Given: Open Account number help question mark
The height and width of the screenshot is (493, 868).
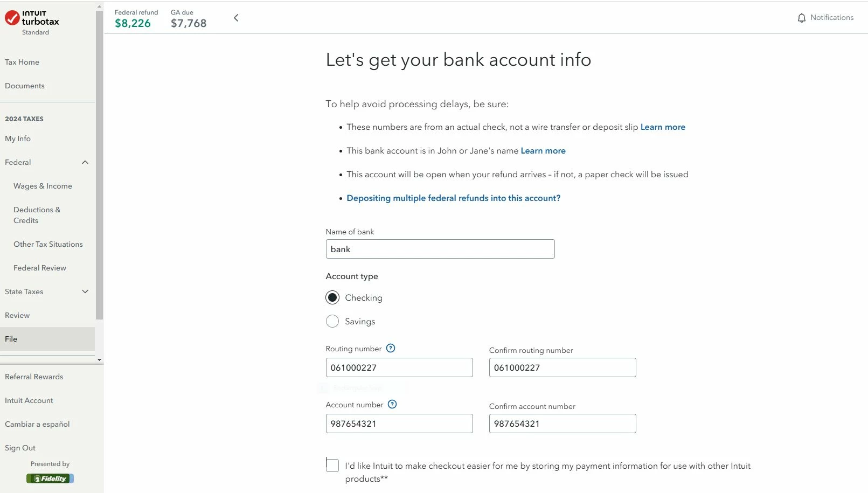Looking at the screenshot, I should (392, 404).
